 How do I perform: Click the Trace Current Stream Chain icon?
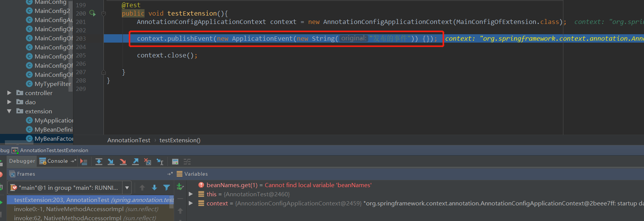[187, 162]
